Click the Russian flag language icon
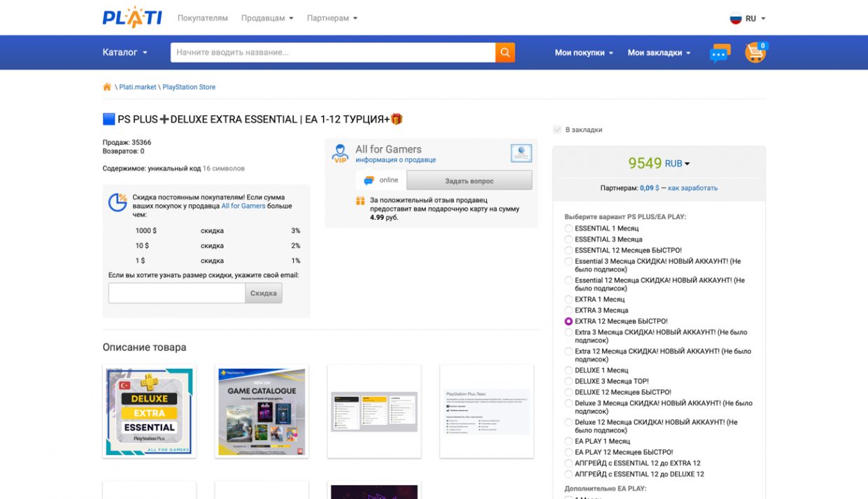 (x=736, y=18)
